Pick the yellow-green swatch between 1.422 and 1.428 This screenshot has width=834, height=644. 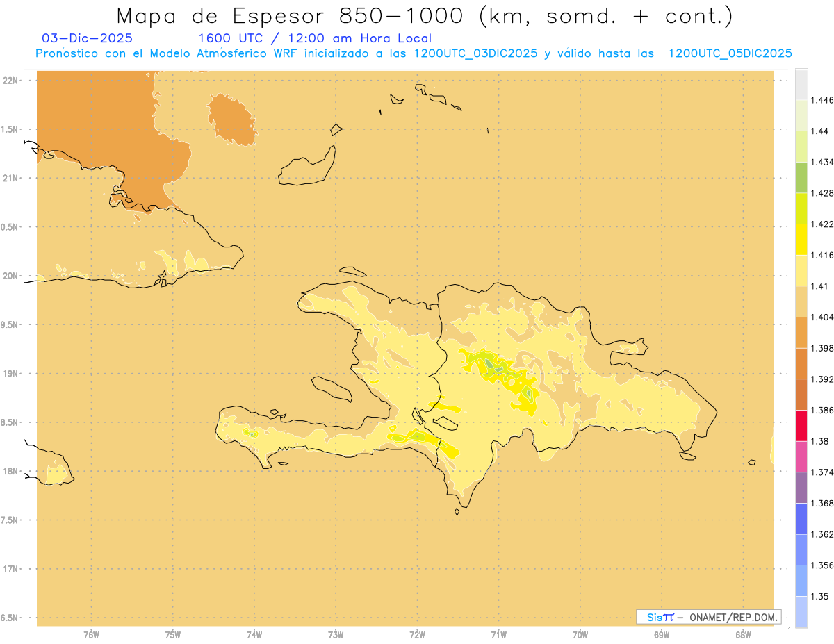(801, 208)
